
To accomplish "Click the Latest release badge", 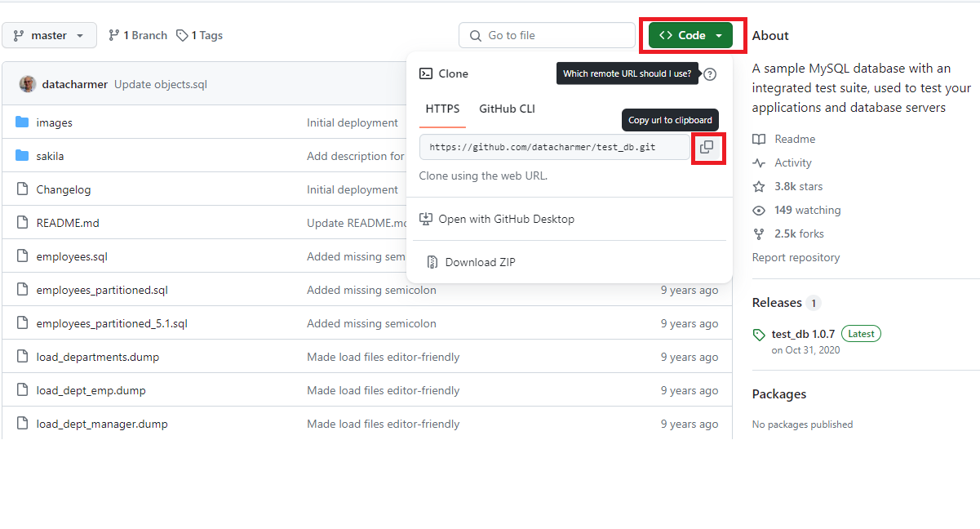I will (861, 334).
